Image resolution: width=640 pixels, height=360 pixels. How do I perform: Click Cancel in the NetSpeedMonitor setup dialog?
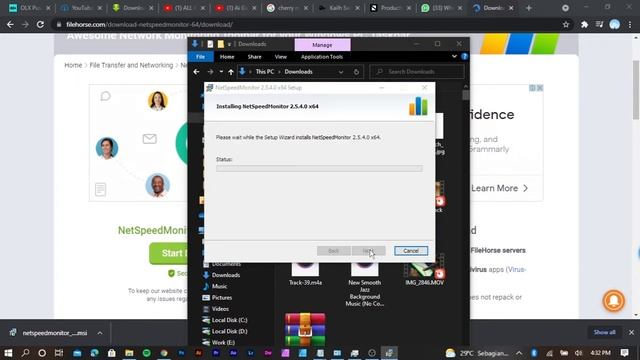click(x=411, y=251)
